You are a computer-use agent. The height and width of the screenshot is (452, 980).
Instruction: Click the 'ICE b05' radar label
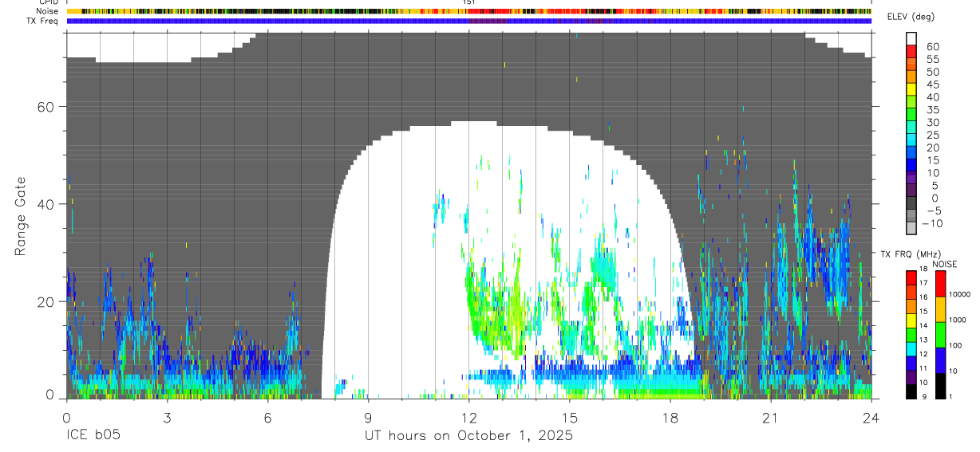[x=93, y=436]
